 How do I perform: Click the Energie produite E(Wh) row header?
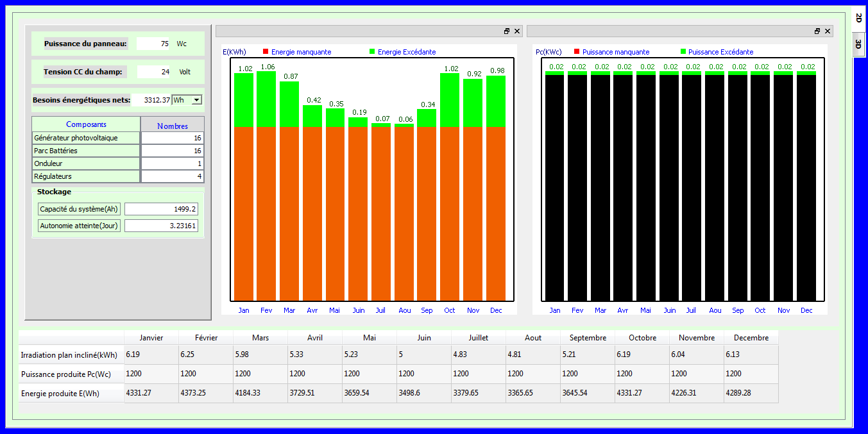coord(71,394)
